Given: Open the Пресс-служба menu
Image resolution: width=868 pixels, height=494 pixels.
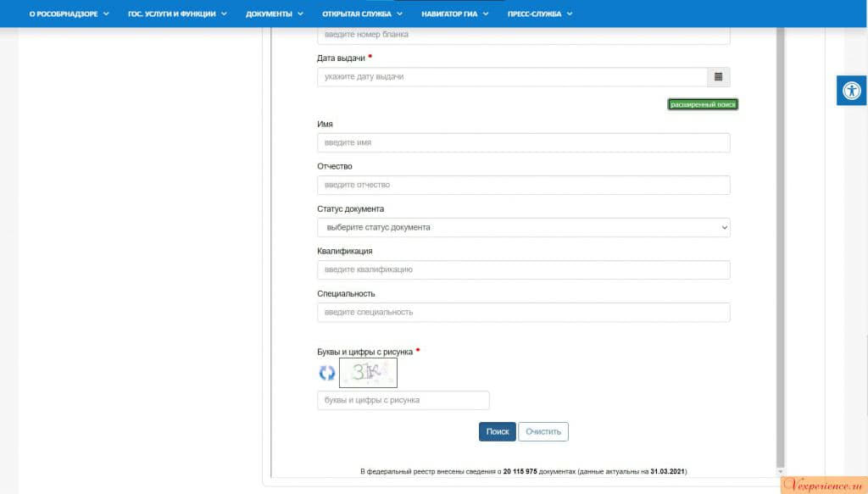Looking at the screenshot, I should coord(540,14).
